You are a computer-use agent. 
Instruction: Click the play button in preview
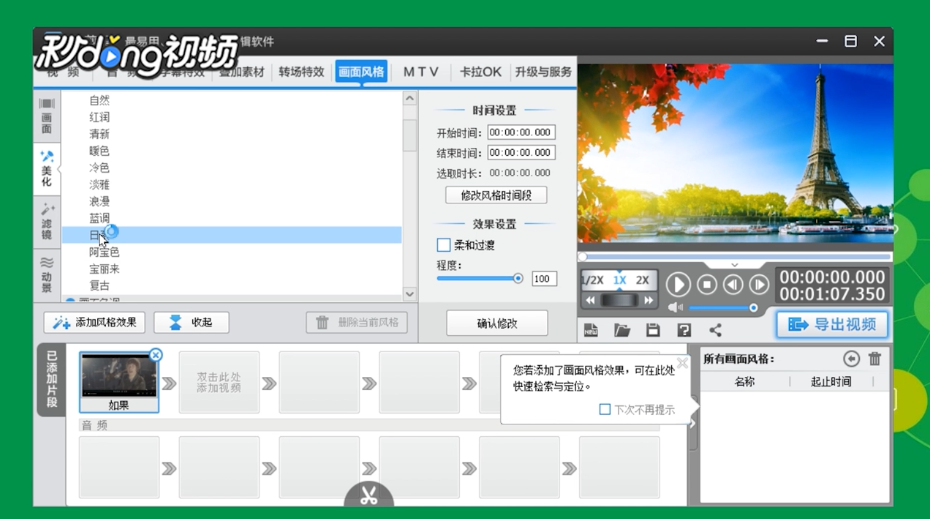click(x=678, y=285)
